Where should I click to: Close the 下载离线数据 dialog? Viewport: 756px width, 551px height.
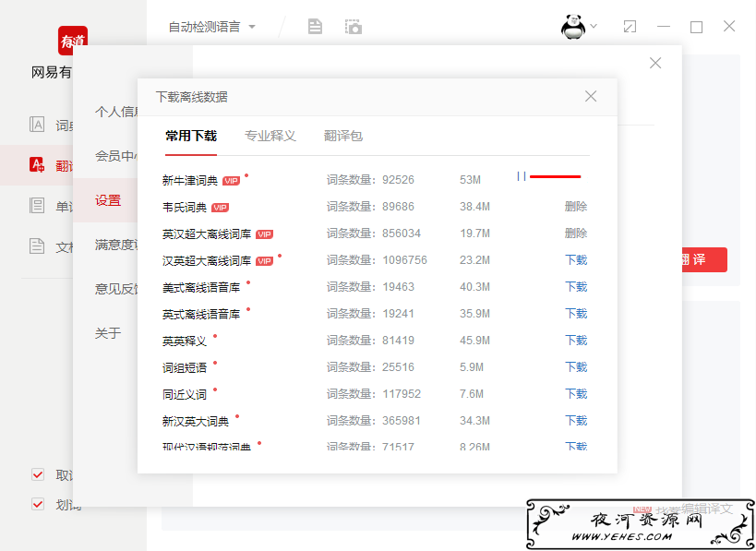click(591, 96)
